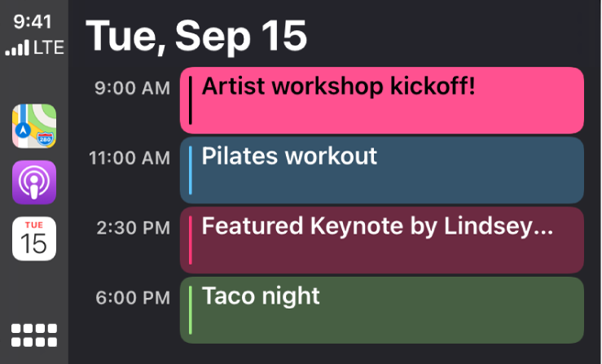
Task: Open the Featured Keynote by Lindsey event
Action: click(x=381, y=239)
